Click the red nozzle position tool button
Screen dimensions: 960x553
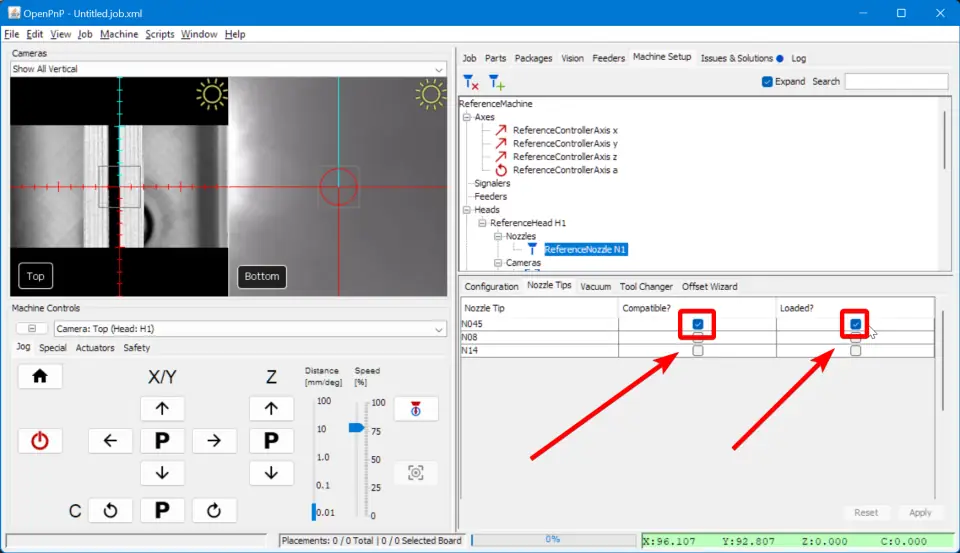point(415,408)
